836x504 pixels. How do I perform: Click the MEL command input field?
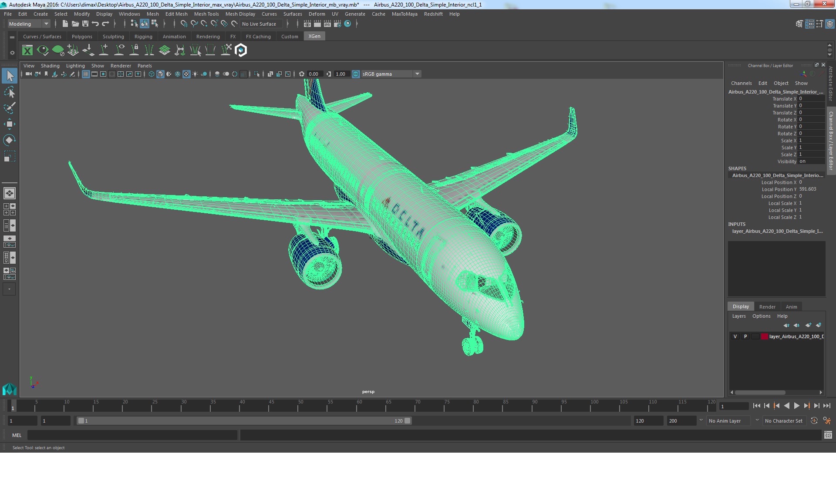[x=132, y=435]
